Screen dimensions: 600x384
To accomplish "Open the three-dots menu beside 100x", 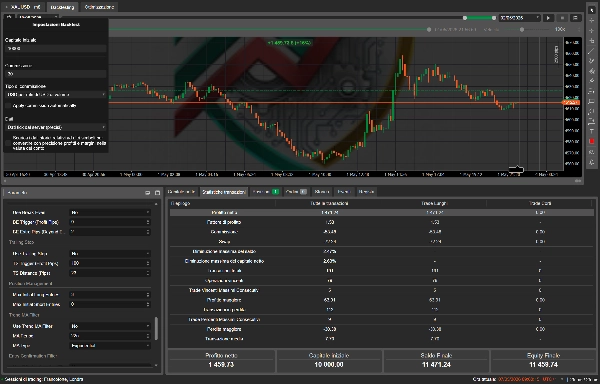I will (x=579, y=29).
